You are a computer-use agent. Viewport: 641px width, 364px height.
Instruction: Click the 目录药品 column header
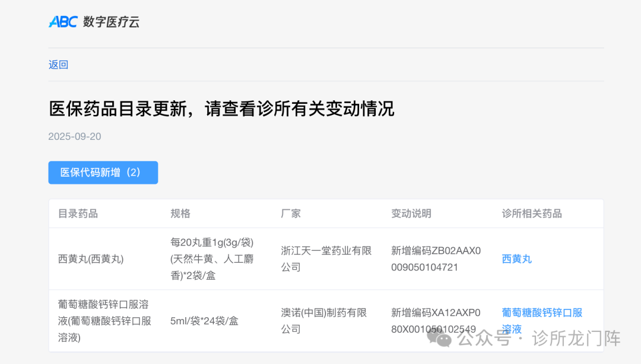tap(78, 213)
